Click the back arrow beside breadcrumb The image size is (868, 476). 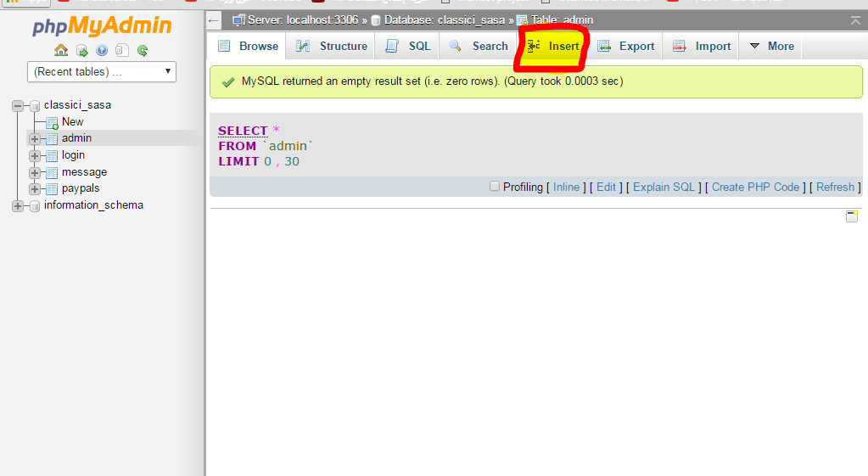(x=214, y=21)
